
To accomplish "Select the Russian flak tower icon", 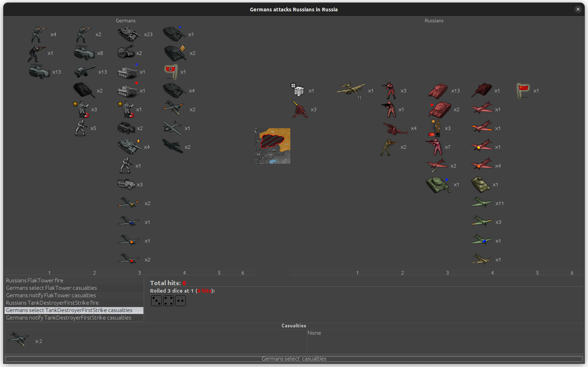I will (x=298, y=91).
